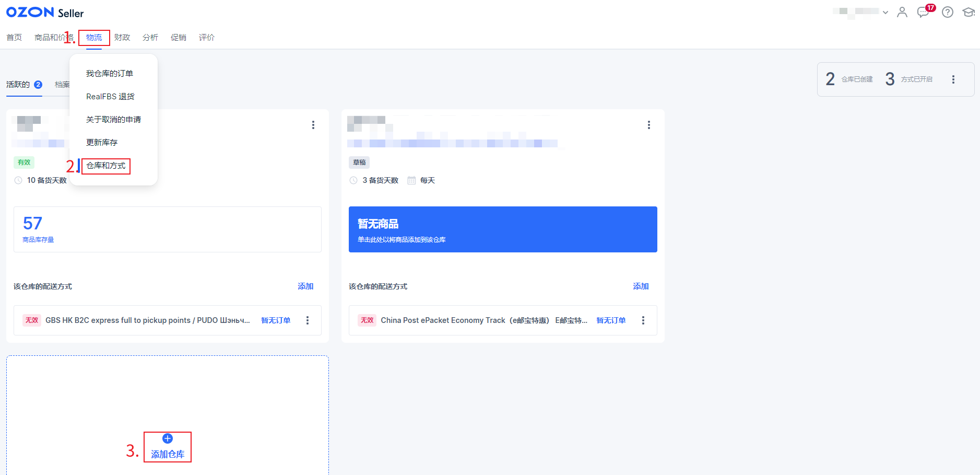Click 添加 link on second warehouse card

click(x=641, y=286)
